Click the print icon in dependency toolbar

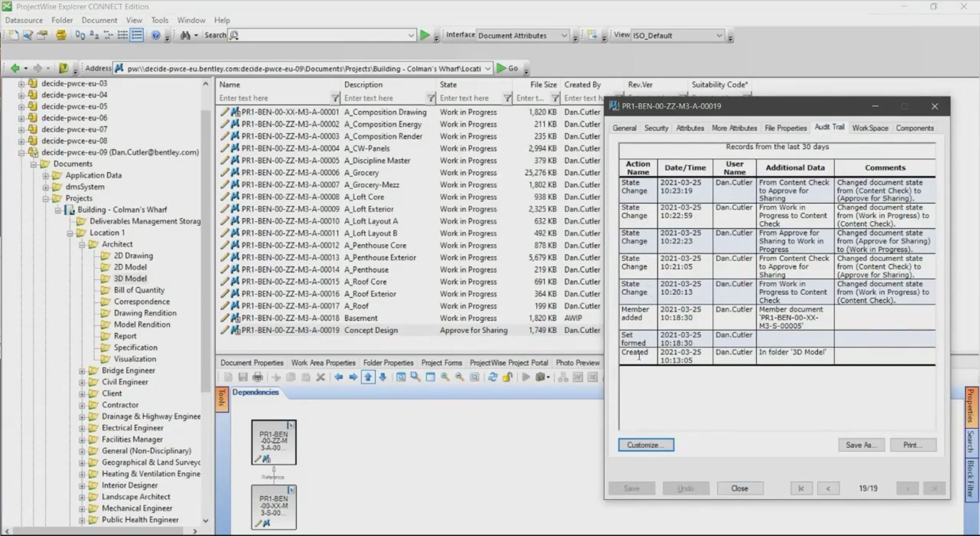click(x=258, y=377)
